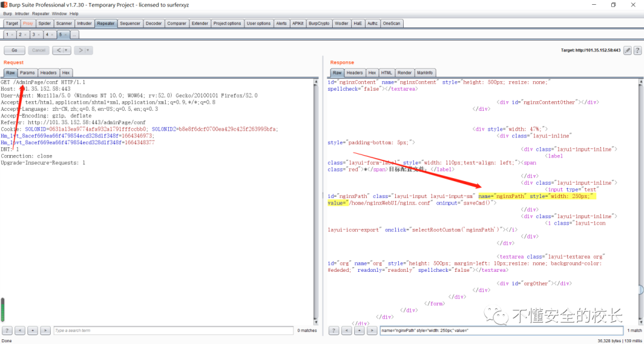
Task: Click the response pane vertical scrollbar
Action: coord(641,201)
